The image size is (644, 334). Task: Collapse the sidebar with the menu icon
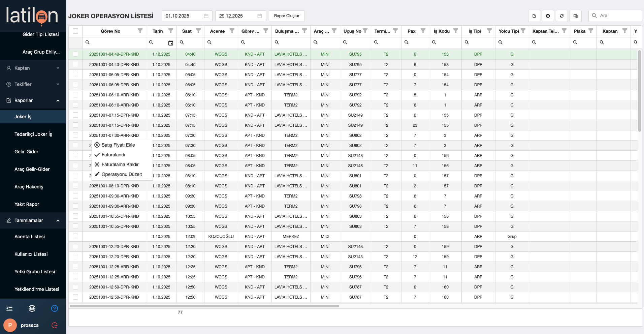(x=9, y=308)
